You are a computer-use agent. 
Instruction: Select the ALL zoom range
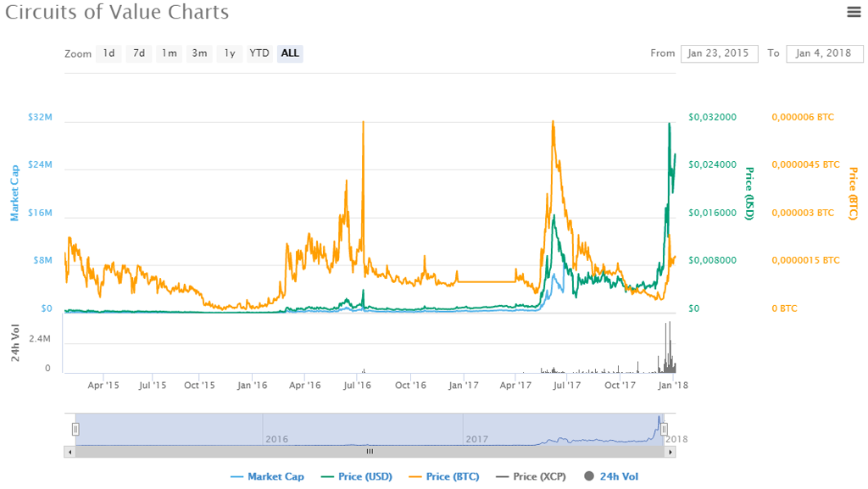click(290, 53)
